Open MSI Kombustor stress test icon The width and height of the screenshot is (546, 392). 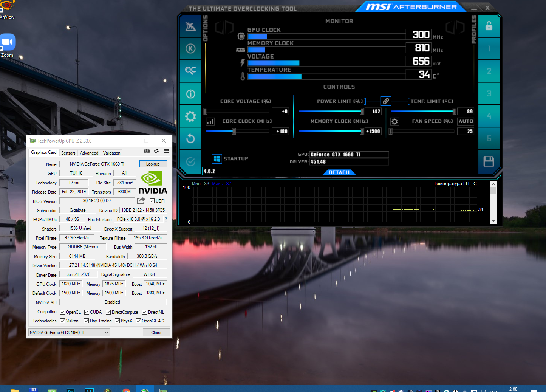click(x=190, y=48)
